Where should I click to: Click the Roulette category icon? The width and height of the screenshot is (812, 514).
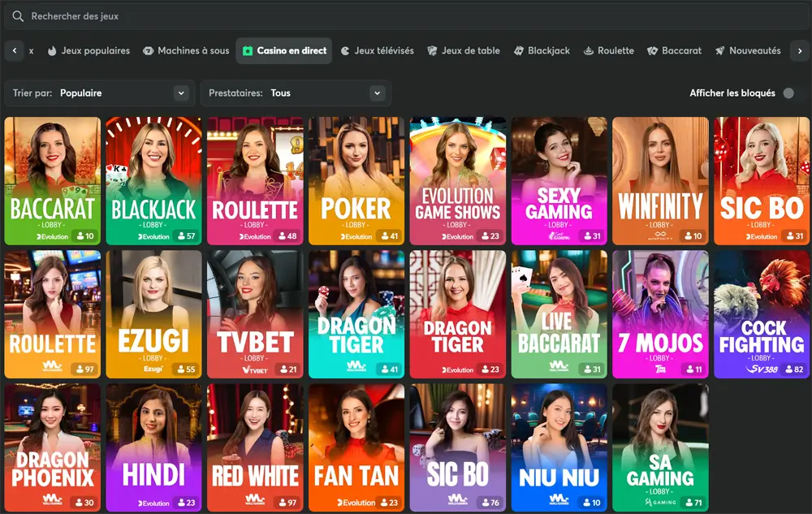pyautogui.click(x=589, y=50)
